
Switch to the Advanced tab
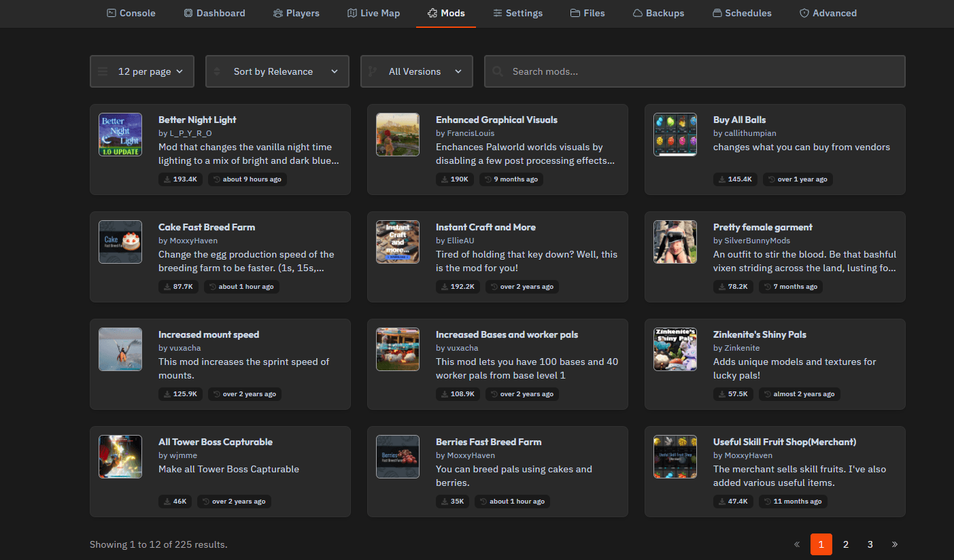(x=828, y=13)
